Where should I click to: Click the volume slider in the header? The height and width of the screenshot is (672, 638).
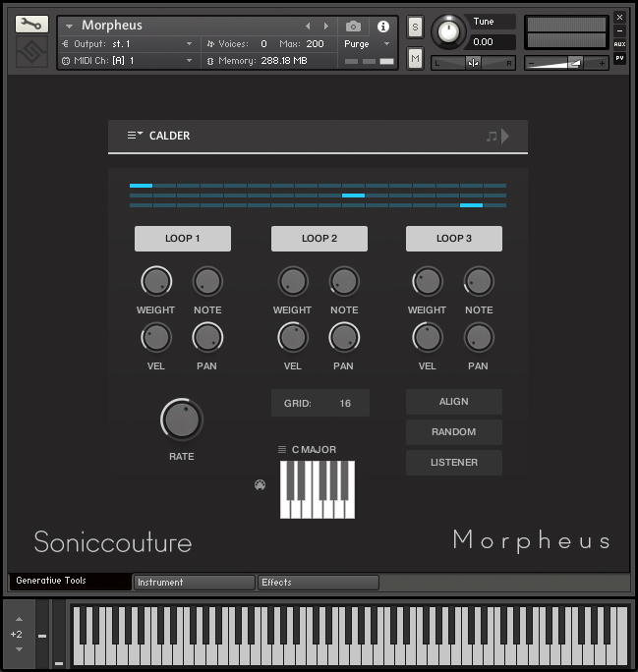(566, 64)
